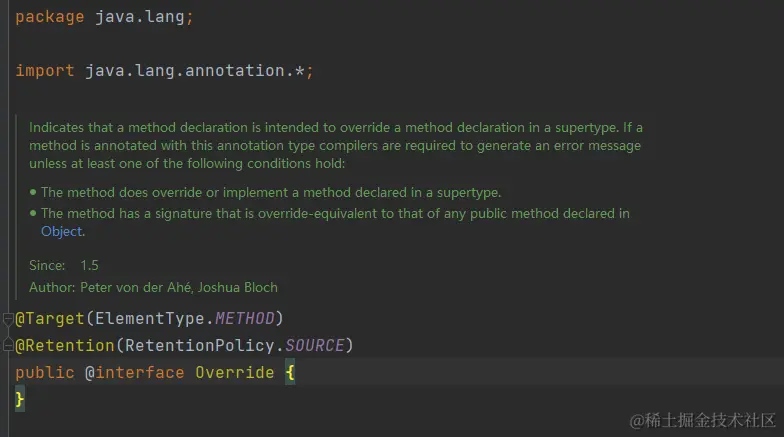This screenshot has height=437, width=784.
Task: Select java.lang.annotation.* in the import line
Action: click(194, 70)
